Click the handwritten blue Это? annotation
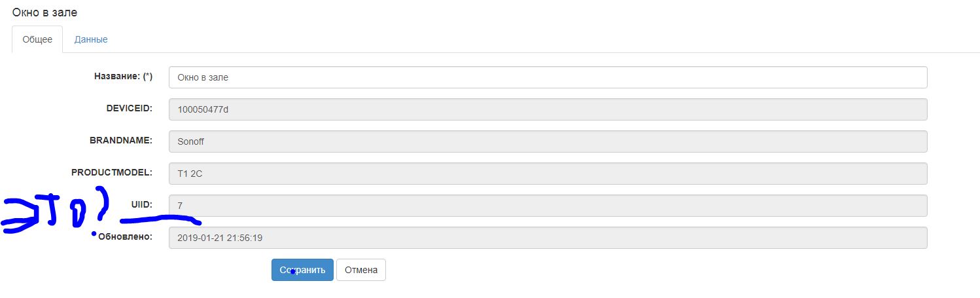Image resolution: width=980 pixels, height=298 pixels. pyautogui.click(x=52, y=210)
